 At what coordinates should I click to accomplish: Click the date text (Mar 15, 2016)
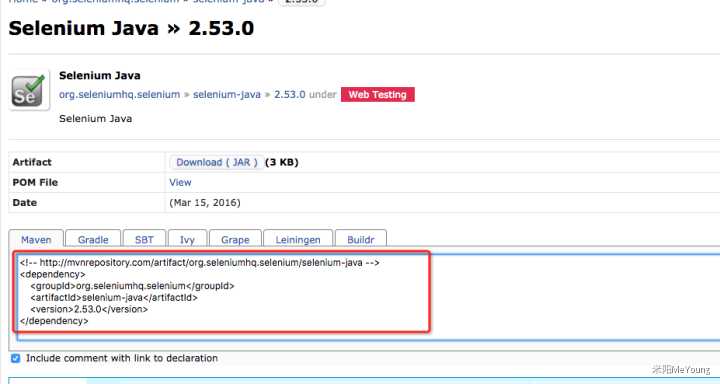coord(205,203)
